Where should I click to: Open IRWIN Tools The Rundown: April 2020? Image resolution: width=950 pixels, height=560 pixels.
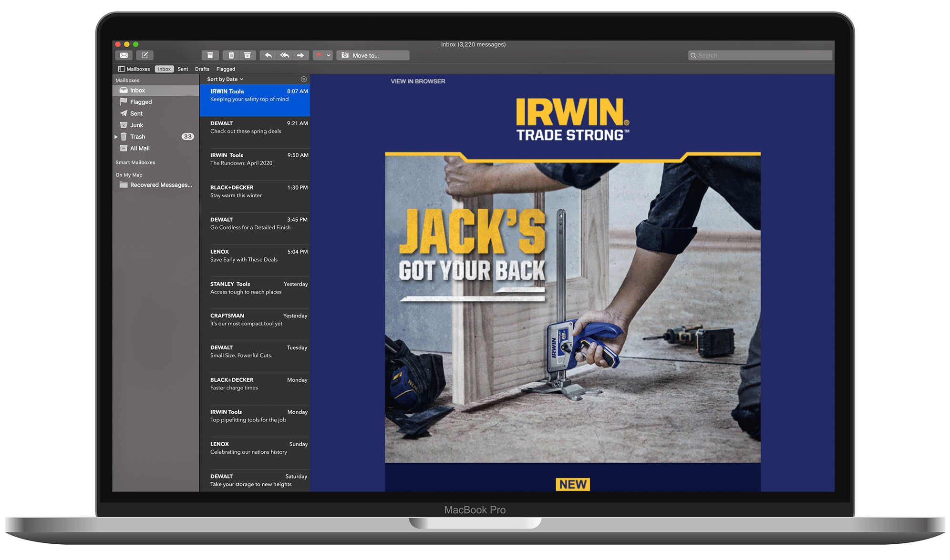pyautogui.click(x=255, y=164)
